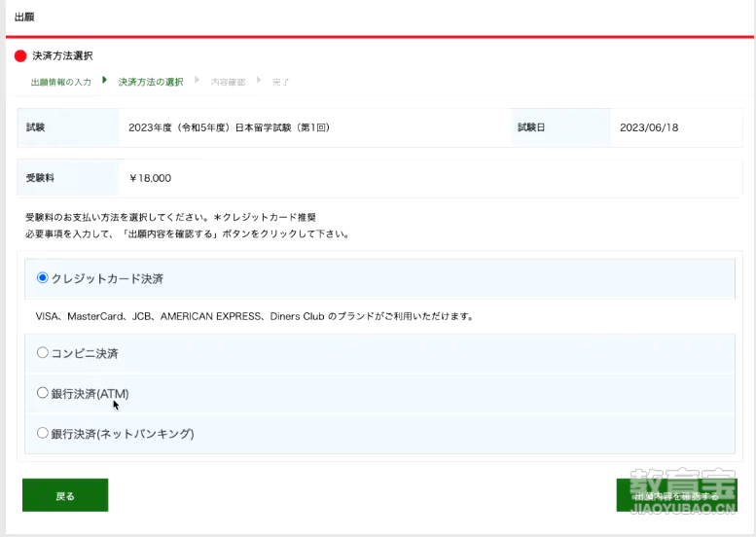Click red circle beside 決済方法選択
This screenshot has width=756, height=537.
click(20, 55)
